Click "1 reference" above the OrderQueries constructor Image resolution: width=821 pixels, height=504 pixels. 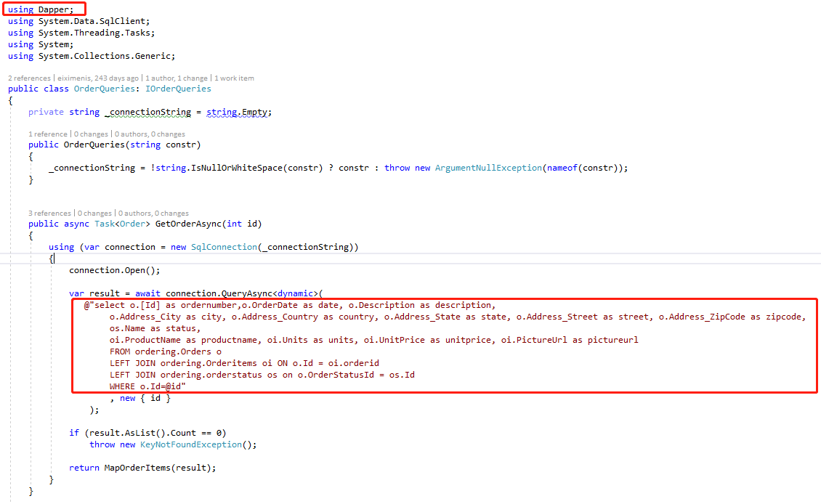pos(47,134)
